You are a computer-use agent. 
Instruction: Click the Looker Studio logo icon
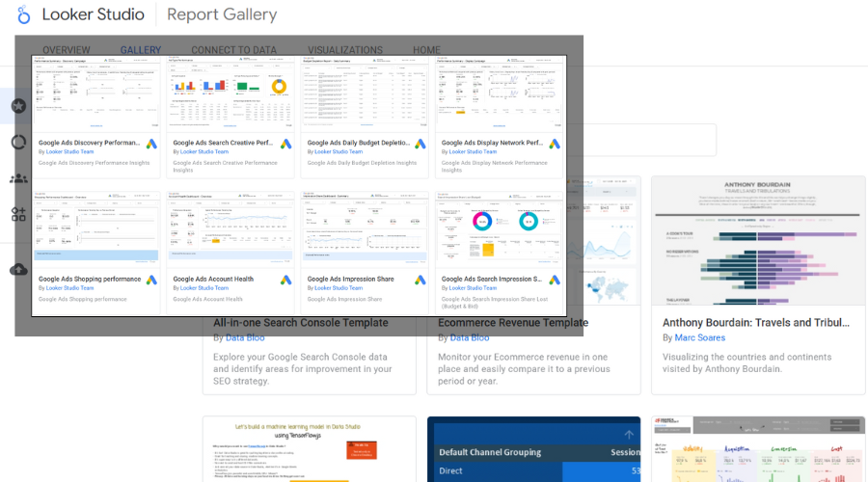tap(23, 15)
